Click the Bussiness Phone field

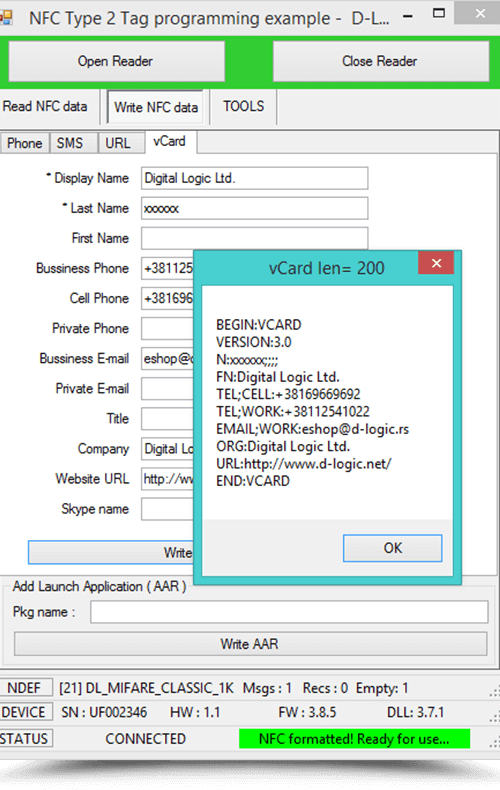[x=167, y=269]
